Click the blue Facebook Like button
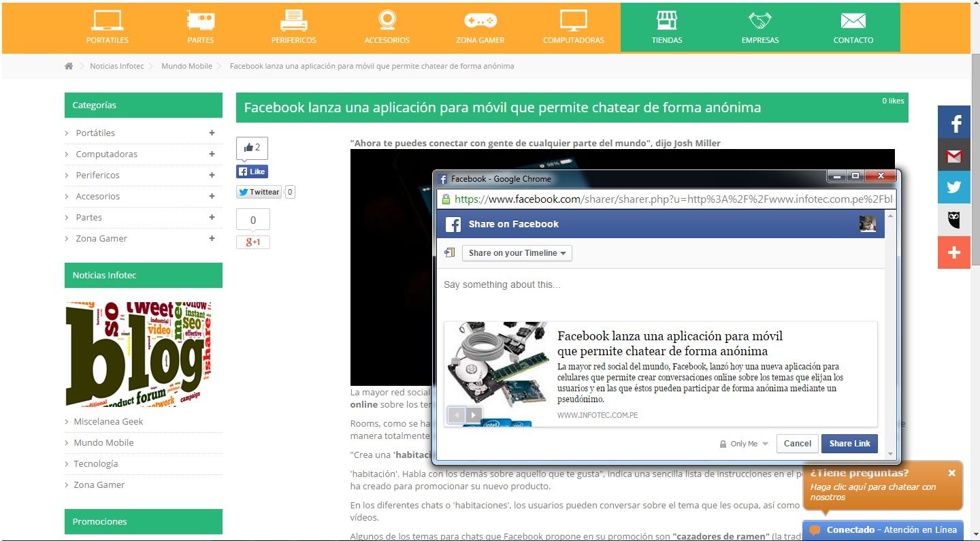 pyautogui.click(x=252, y=171)
